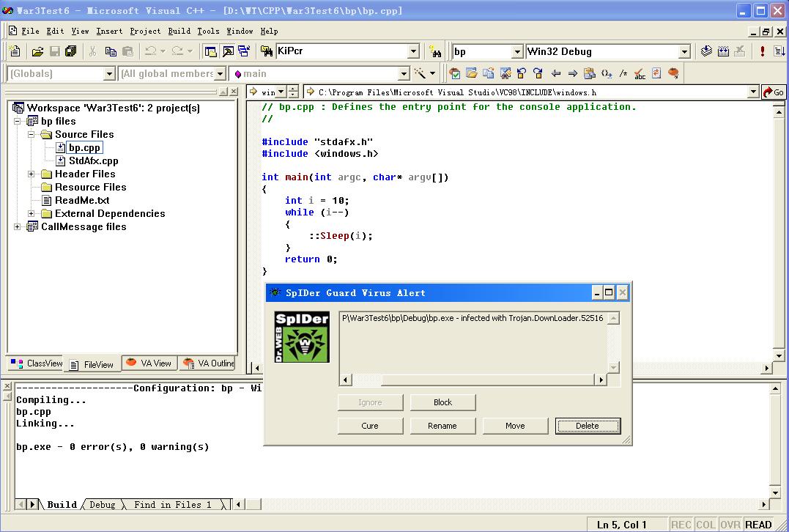Switch to the Find in Files 1 tab

tap(173, 504)
